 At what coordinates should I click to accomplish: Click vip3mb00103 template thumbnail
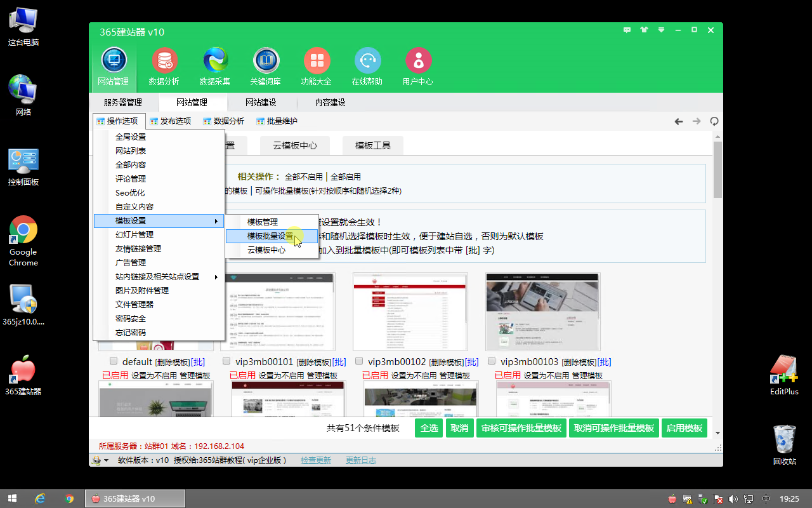542,312
